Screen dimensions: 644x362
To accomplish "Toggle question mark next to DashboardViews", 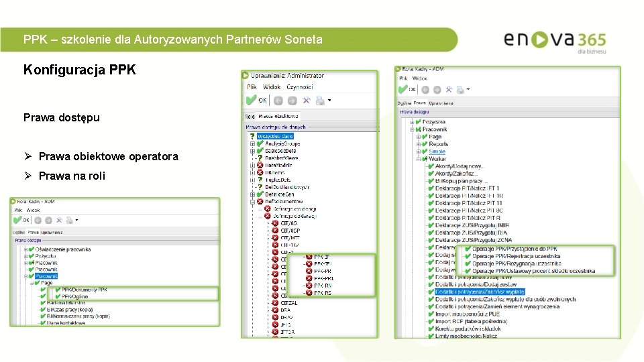I will click(x=260, y=158).
